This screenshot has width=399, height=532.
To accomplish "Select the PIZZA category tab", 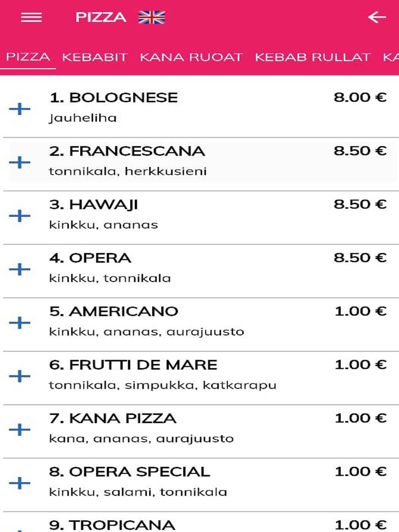I will pos(28,57).
